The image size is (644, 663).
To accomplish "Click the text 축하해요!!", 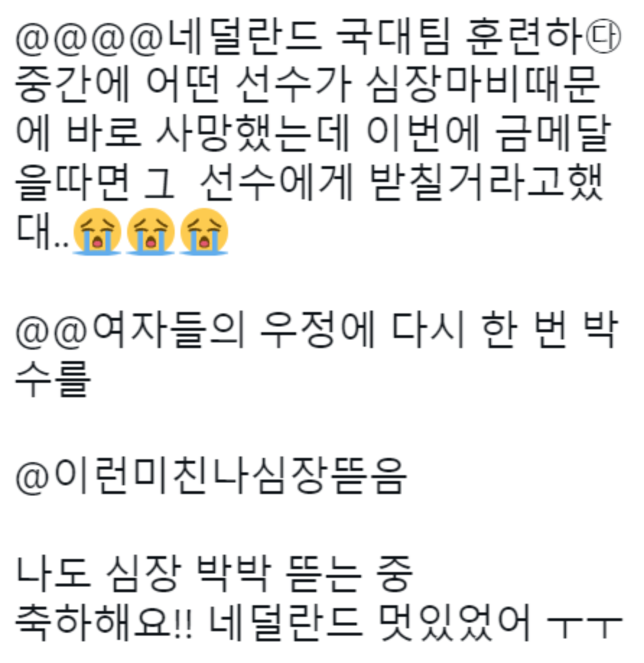I will tap(104, 623).
